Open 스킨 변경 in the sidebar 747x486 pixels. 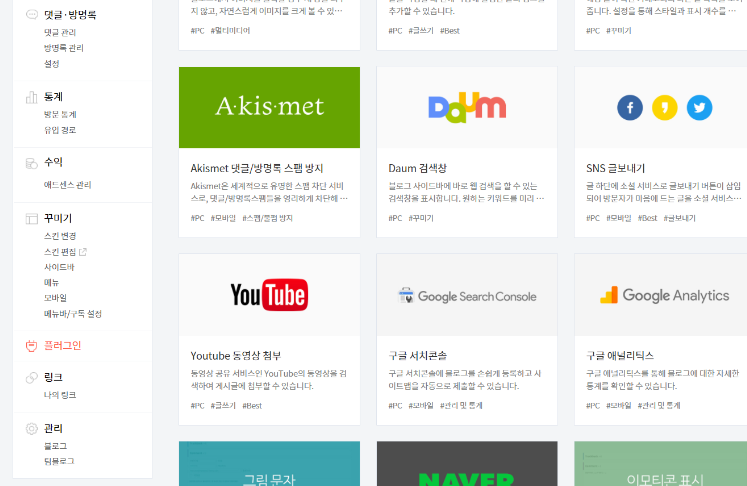tap(60, 236)
